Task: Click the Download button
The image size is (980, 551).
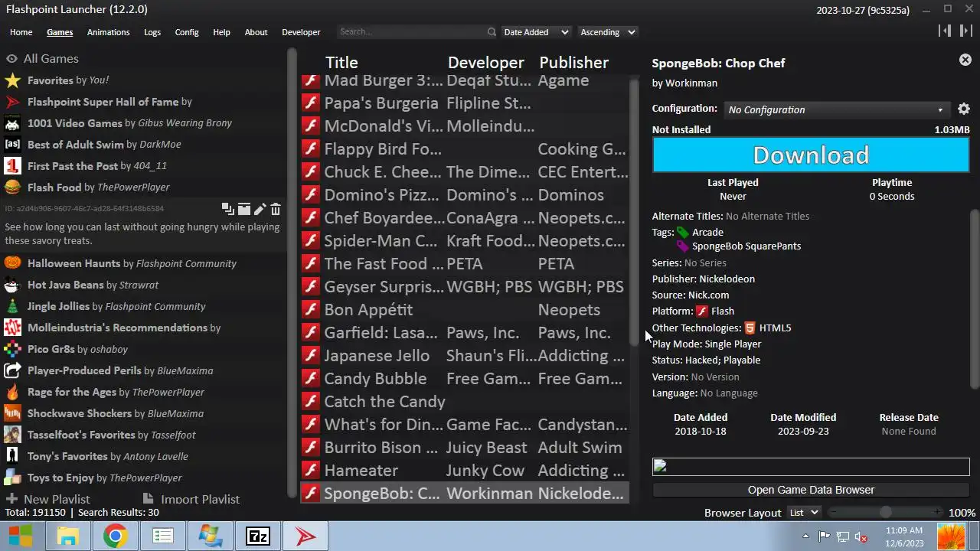Action: [x=811, y=155]
